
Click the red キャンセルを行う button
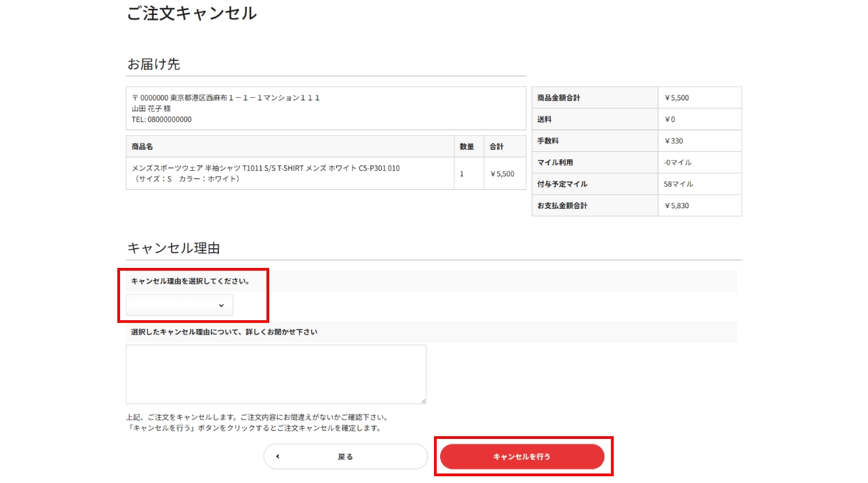pyautogui.click(x=521, y=457)
